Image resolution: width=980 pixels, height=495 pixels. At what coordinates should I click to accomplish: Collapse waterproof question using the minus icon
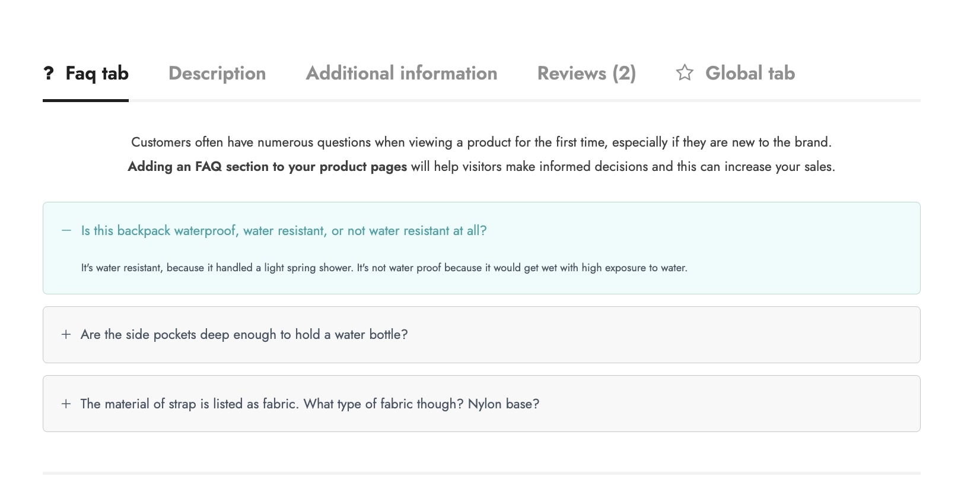tap(66, 231)
